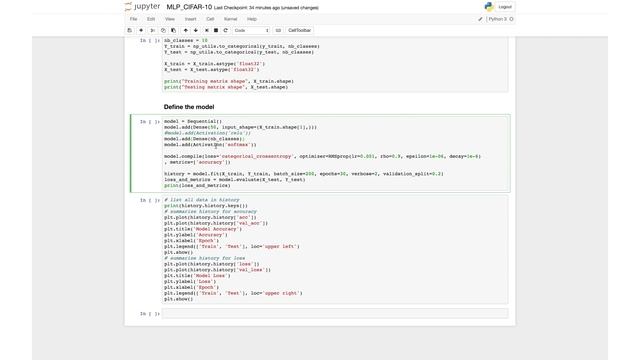The width and height of the screenshot is (640, 360).
Task: Click the Python logo icon
Action: coord(489,7)
